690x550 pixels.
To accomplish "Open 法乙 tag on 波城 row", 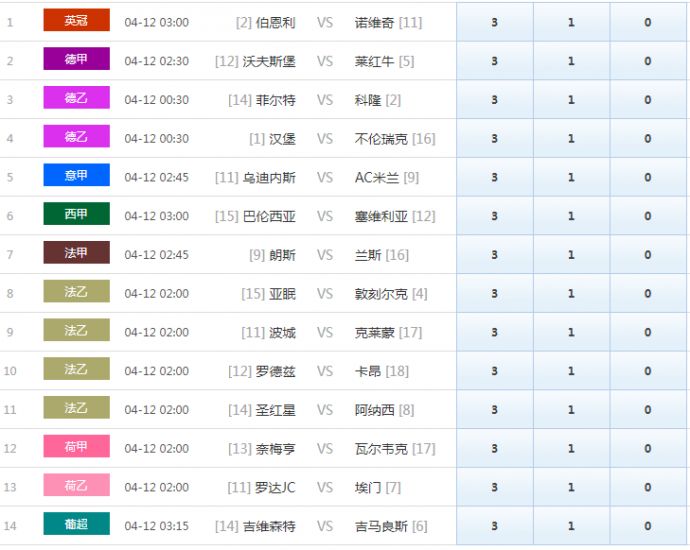I will (x=77, y=330).
